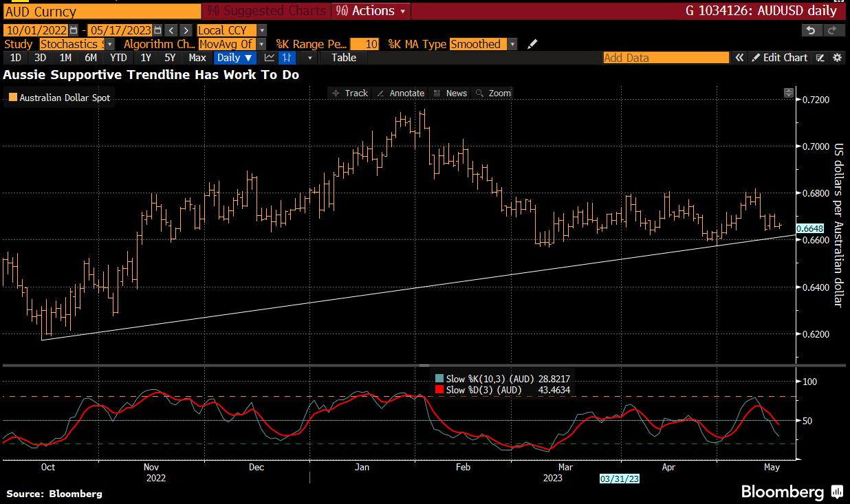Image resolution: width=850 pixels, height=504 pixels.
Task: Click the G 1034126: AUDUSD daily title
Action: (x=761, y=11)
